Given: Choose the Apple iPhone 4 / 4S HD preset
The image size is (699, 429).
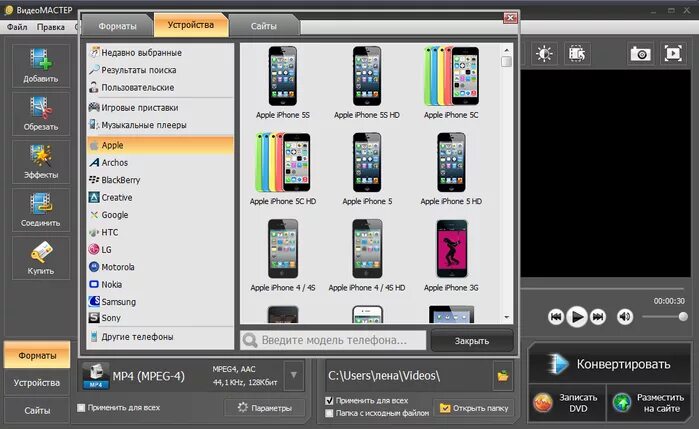Looking at the screenshot, I should 367,256.
